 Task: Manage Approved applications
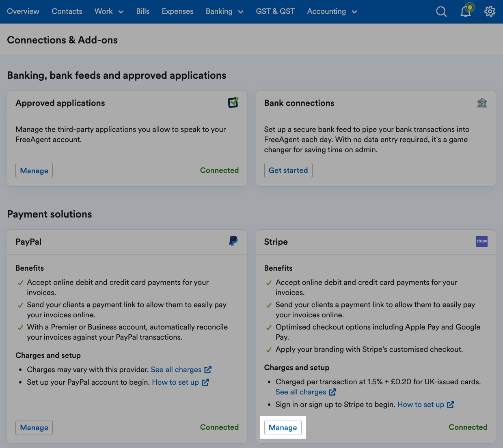[x=34, y=170]
